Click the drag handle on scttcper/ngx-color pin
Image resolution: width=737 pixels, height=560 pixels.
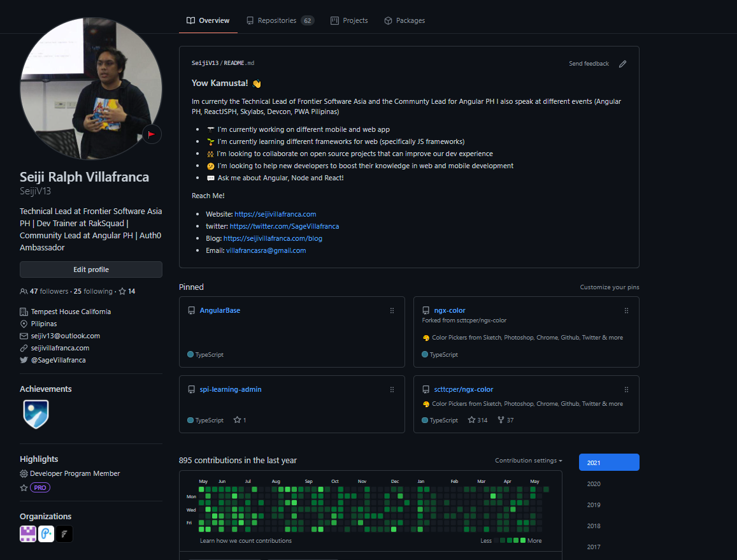tap(626, 390)
